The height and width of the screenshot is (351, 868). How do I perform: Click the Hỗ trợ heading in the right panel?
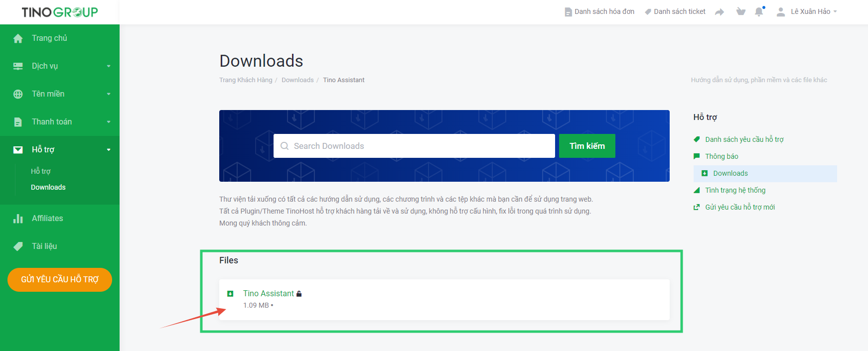point(705,117)
